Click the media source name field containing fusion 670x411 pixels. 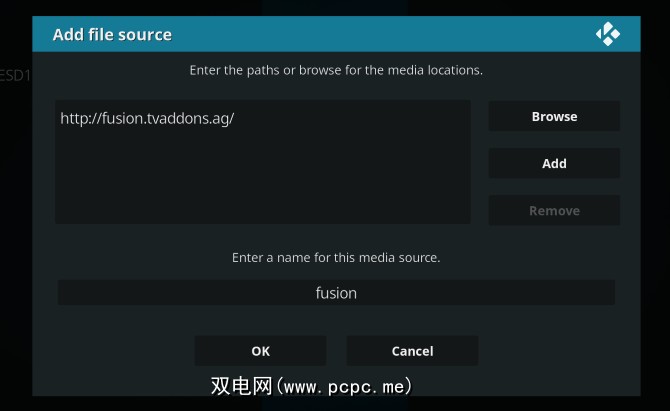click(336, 293)
